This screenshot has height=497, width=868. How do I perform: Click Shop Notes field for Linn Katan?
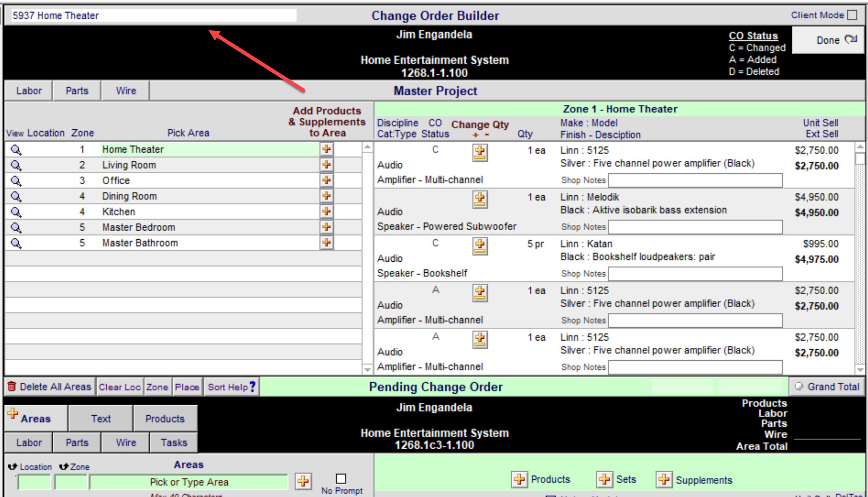tap(695, 273)
